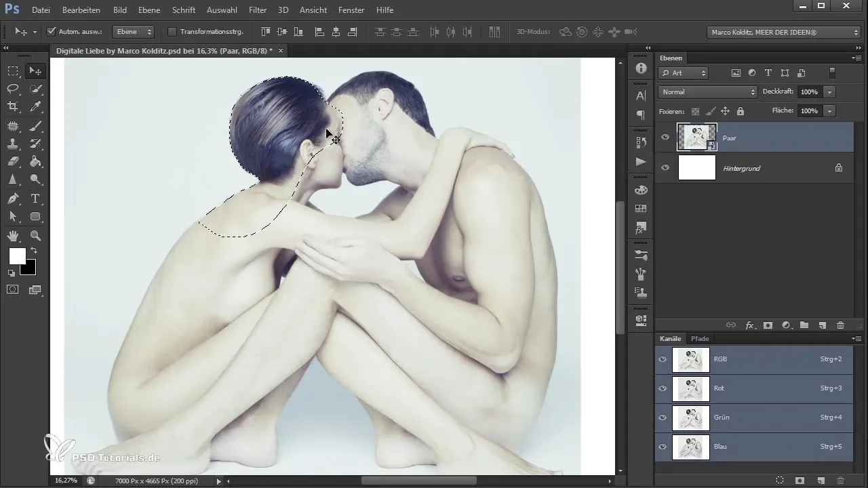This screenshot has width=868, height=488.
Task: Delete layer using trash icon in Ebenen panel
Action: pos(840,325)
